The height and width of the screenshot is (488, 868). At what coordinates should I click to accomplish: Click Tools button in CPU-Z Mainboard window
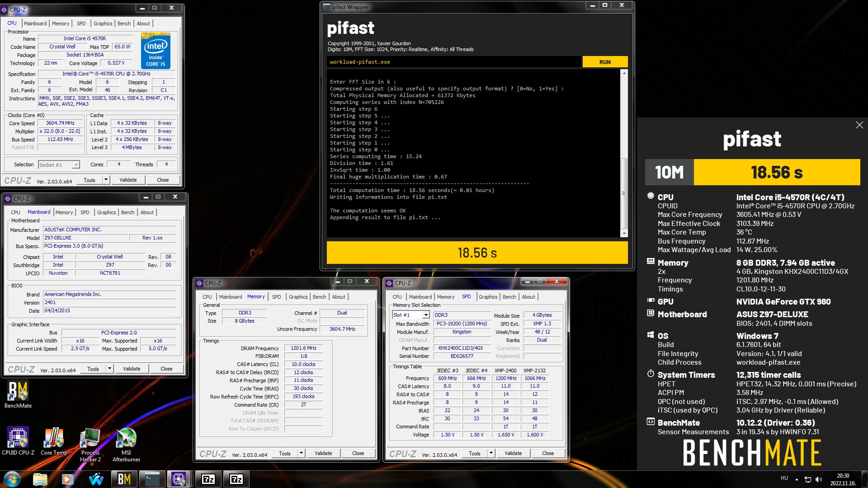coord(93,369)
